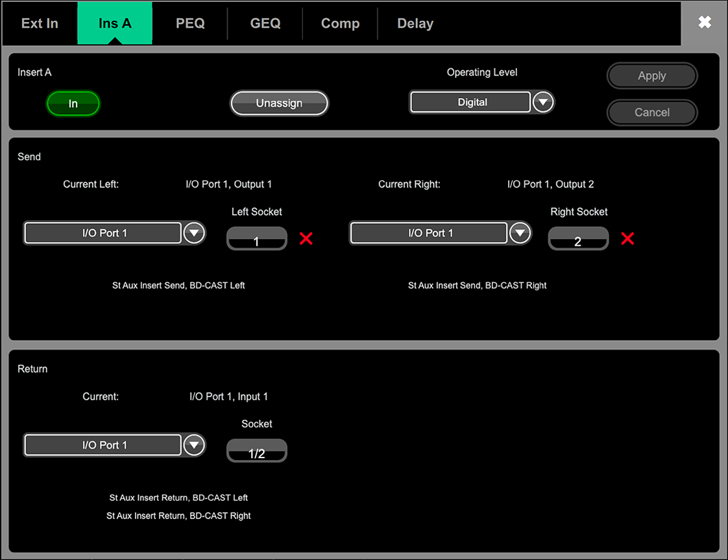Expand the Operating Level dropdown arrow
This screenshot has height=560, width=728.
coord(543,103)
